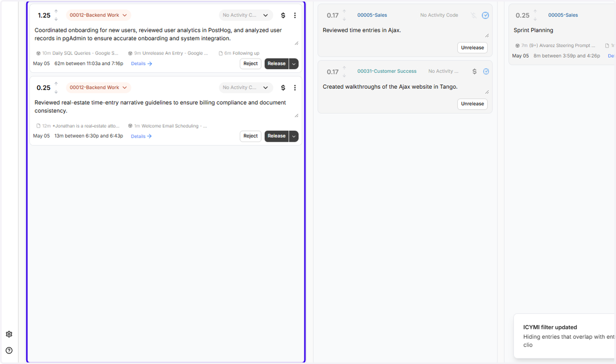Open the three-dot menu on the real-estate entry

[295, 88]
